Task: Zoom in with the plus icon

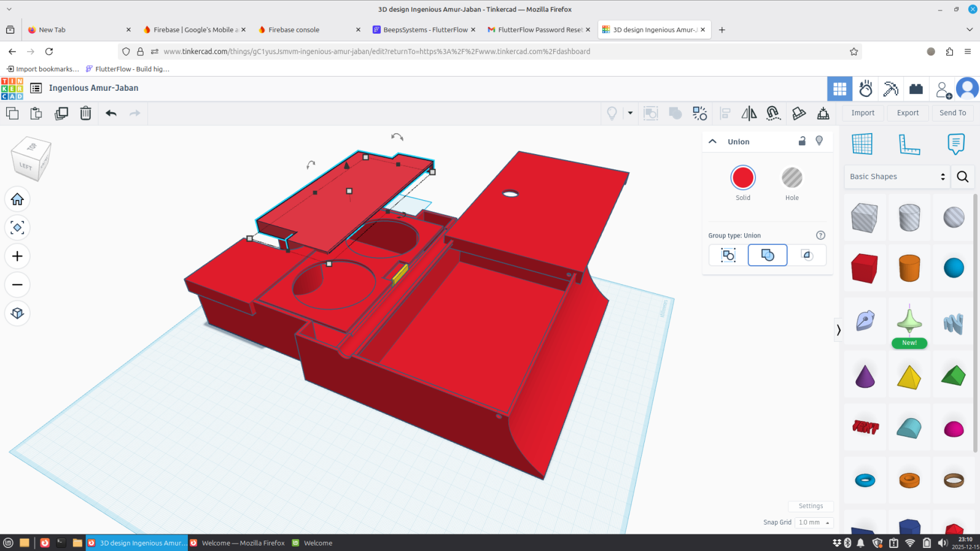Action: (x=17, y=256)
